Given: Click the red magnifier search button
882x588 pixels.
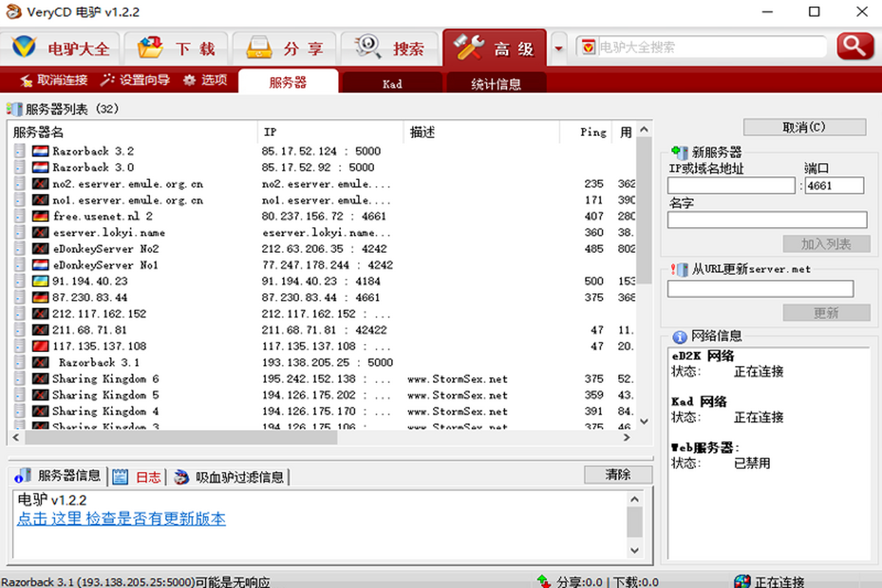Looking at the screenshot, I should coord(855,46).
